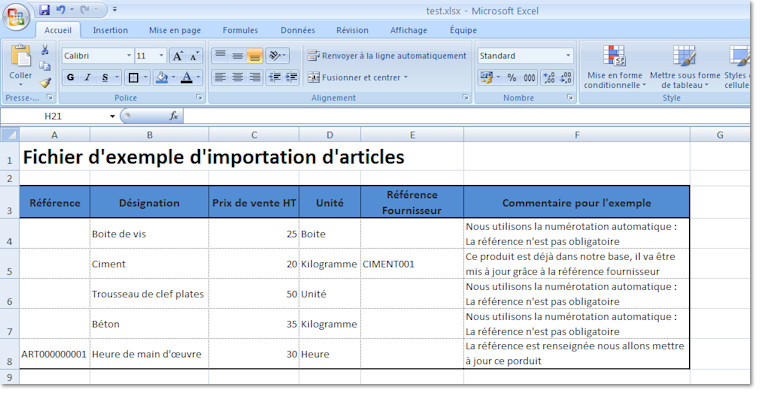Screen dimensions: 760x394
Task: Save the workbook from quick access toolbar
Action: click(45, 10)
